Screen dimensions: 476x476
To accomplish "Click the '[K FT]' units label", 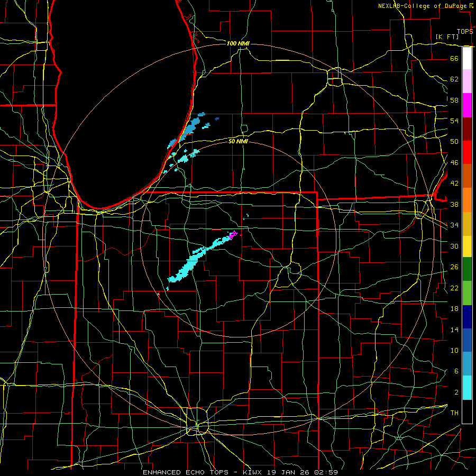I will pos(447,36).
